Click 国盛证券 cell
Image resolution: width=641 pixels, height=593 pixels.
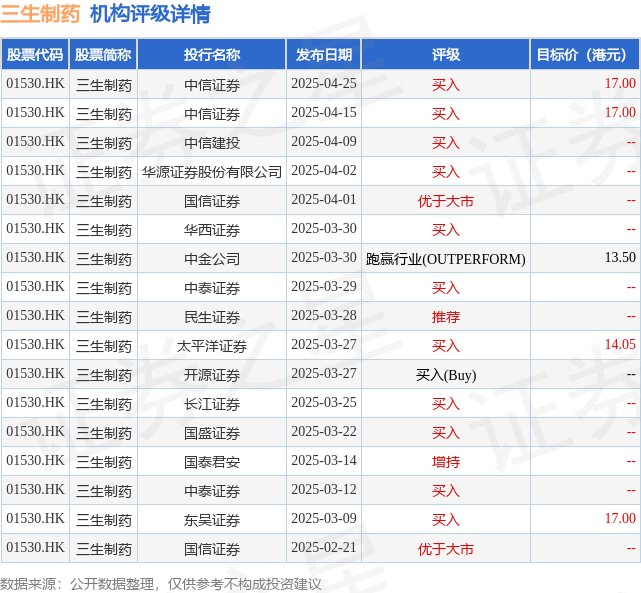[212, 433]
